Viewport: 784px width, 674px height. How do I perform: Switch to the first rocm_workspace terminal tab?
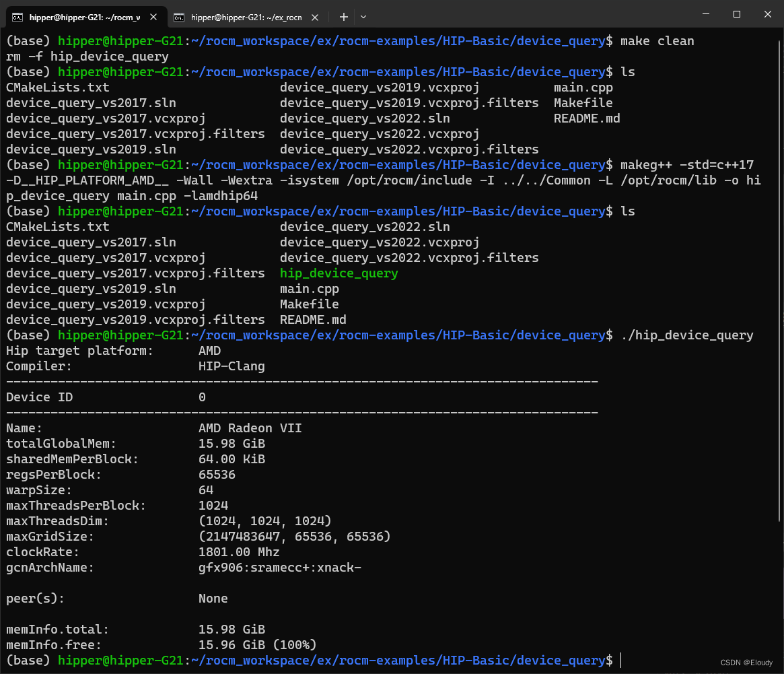click(x=85, y=17)
